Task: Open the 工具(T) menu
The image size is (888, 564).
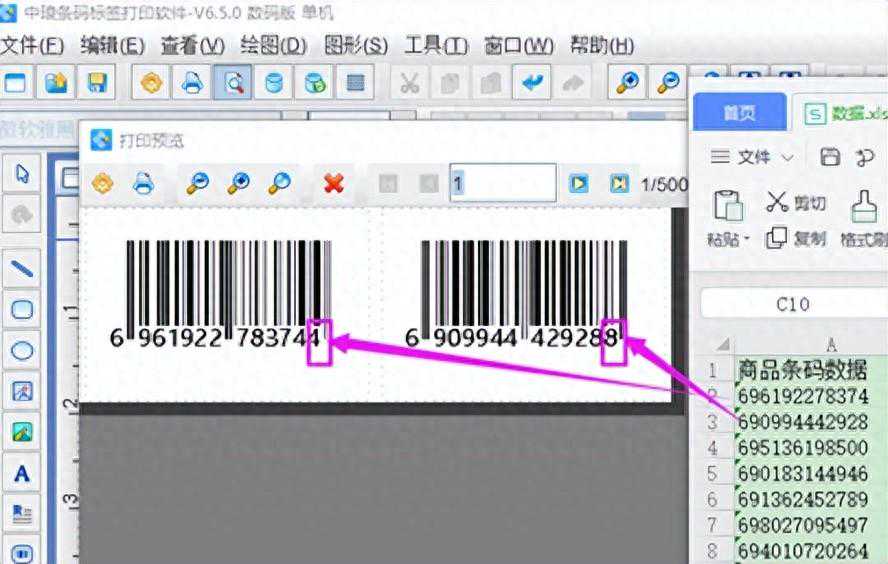Action: [435, 46]
